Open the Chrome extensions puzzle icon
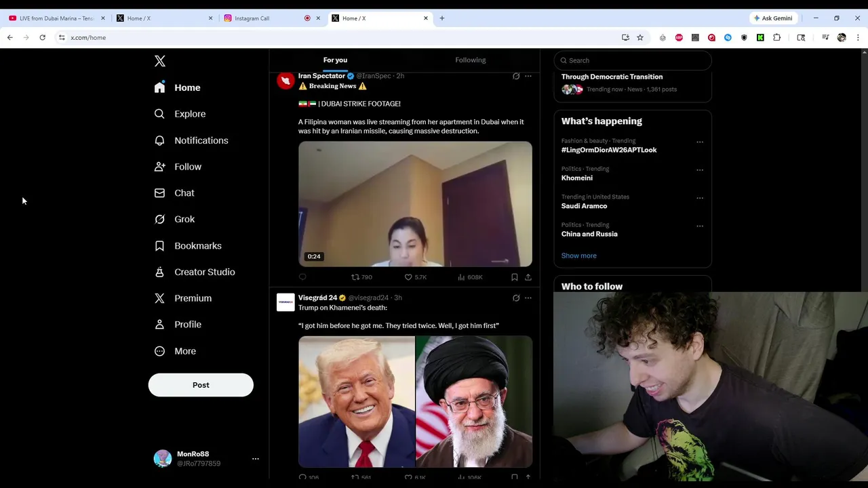 pyautogui.click(x=776, y=37)
